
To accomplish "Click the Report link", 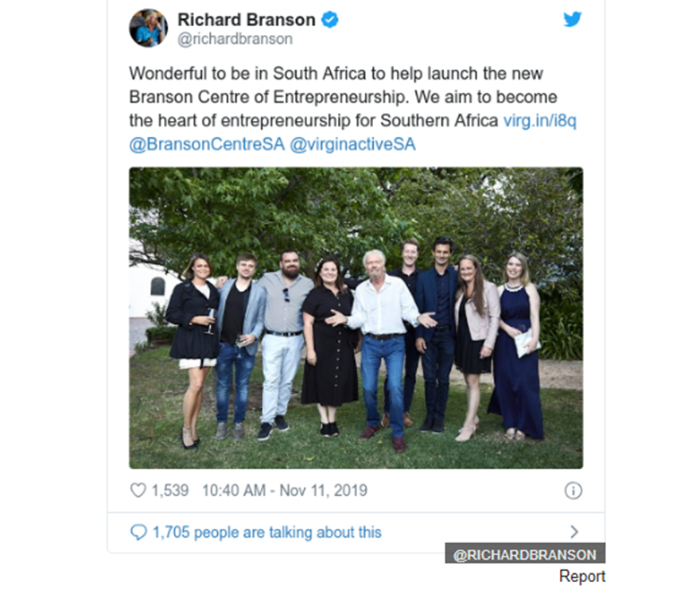I will tap(582, 577).
